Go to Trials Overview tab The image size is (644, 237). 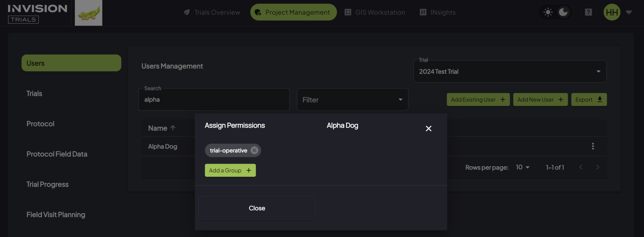212,12
